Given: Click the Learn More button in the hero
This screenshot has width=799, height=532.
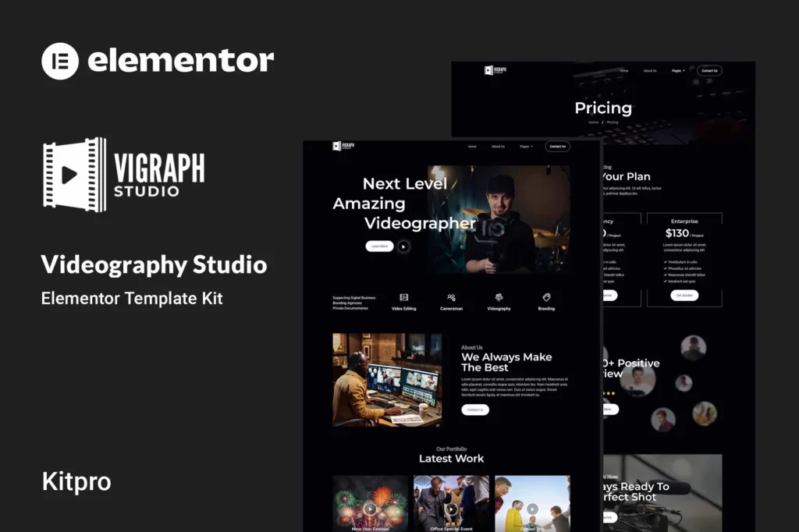Looking at the screenshot, I should pyautogui.click(x=379, y=246).
